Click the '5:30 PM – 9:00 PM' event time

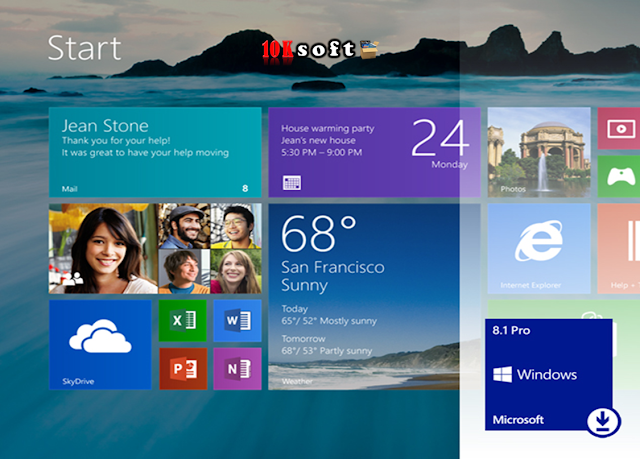[321, 153]
